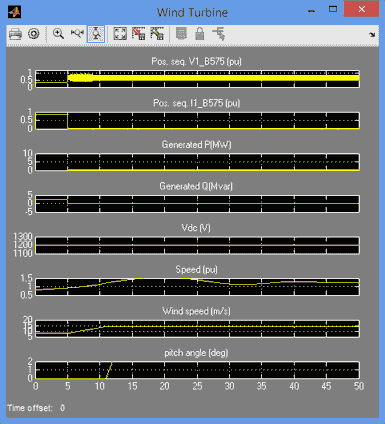This screenshot has width=385, height=424.
Task: Close the Wind Turbine scope window
Action: [362, 9]
